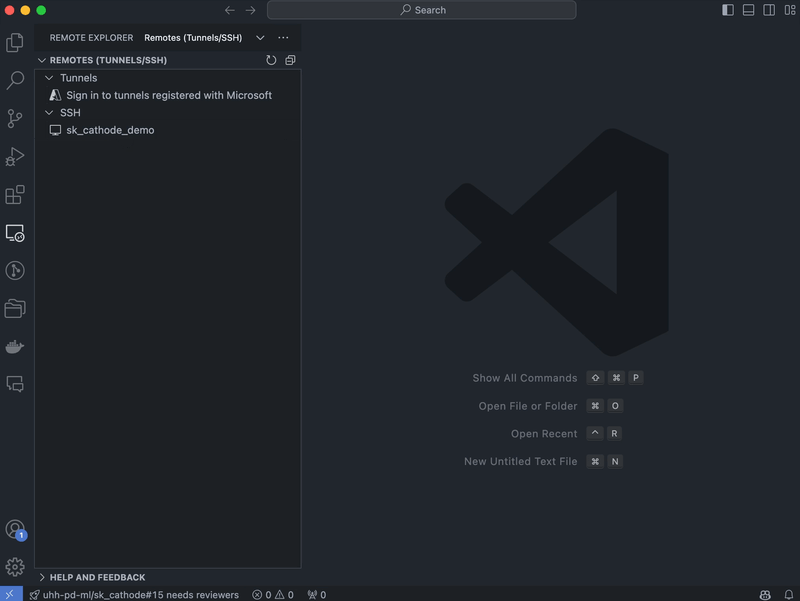Click New Untitled Text File hint

click(x=520, y=462)
